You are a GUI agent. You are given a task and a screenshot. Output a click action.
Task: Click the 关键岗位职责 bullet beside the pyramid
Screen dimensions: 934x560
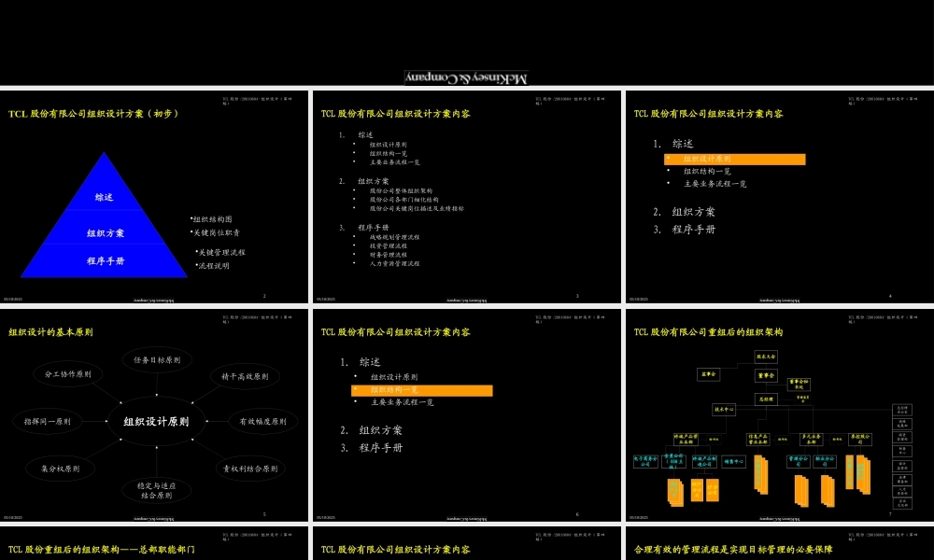(x=215, y=232)
